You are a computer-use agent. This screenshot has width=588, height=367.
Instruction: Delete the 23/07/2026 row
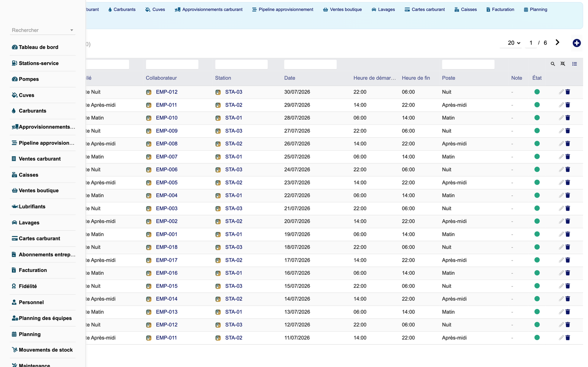pos(568,182)
